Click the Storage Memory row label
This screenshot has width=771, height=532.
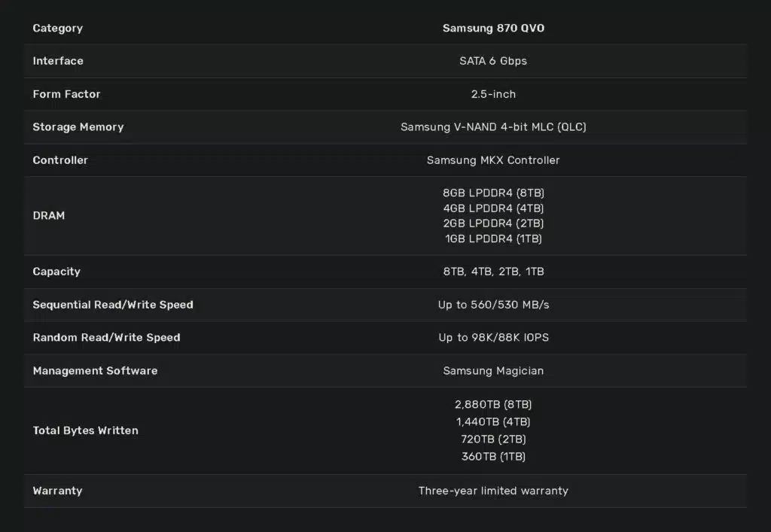tap(78, 126)
